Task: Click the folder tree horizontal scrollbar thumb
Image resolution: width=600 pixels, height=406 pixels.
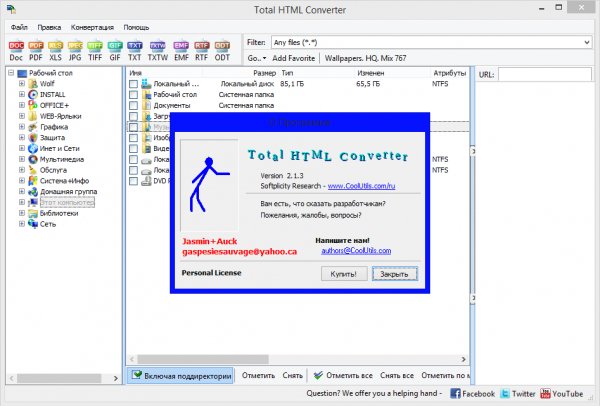Action: pos(59,378)
